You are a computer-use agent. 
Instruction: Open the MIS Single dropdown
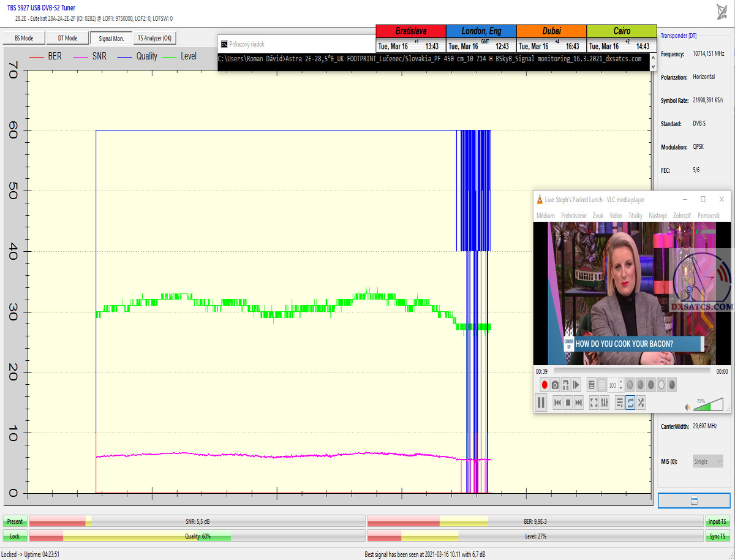tap(708, 461)
